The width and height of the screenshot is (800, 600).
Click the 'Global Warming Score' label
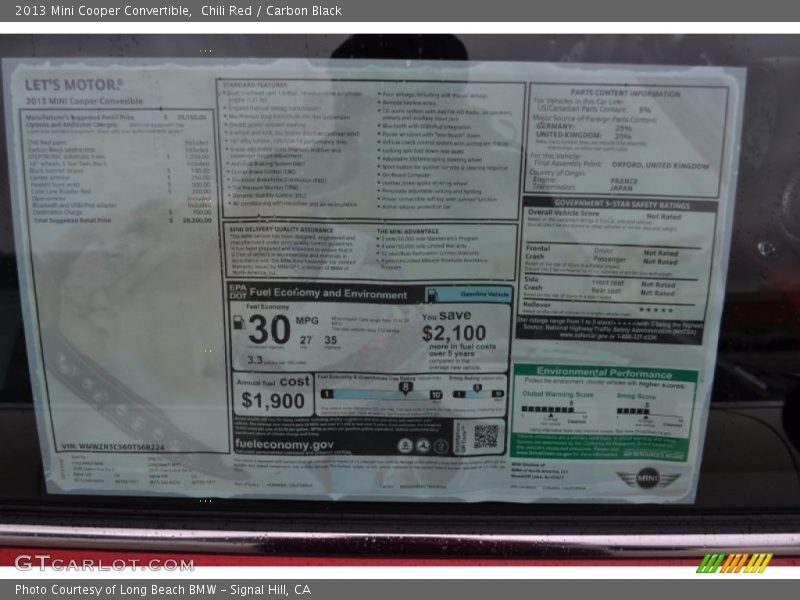(x=558, y=394)
